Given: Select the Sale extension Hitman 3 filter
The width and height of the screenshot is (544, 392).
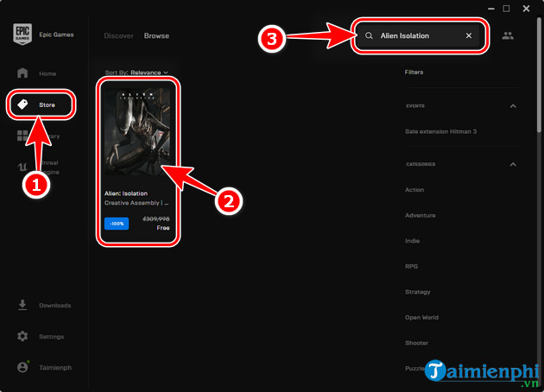Looking at the screenshot, I should pos(440,131).
